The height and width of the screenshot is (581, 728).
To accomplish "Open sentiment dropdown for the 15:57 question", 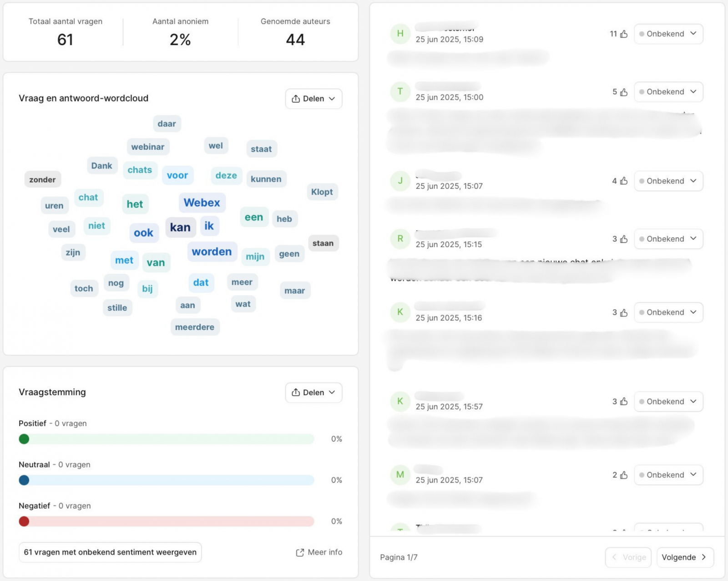I will [668, 402].
